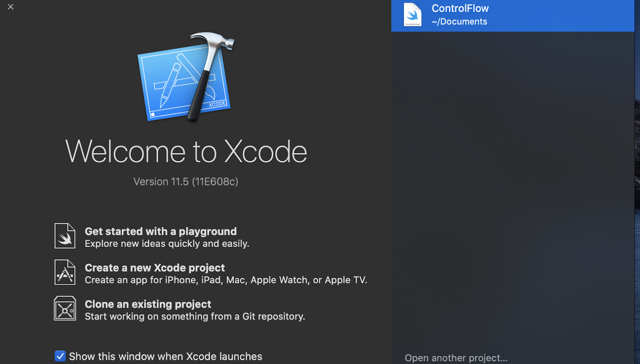This screenshot has width=640, height=364.
Task: Click 'Start working on something from a Git repository.'
Action: tap(195, 316)
